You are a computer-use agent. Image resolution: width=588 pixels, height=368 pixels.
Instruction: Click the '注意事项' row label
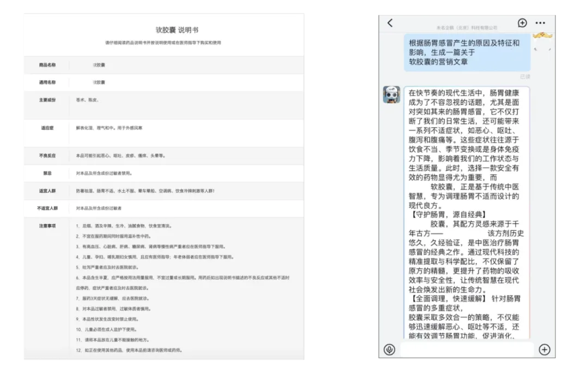(47, 226)
